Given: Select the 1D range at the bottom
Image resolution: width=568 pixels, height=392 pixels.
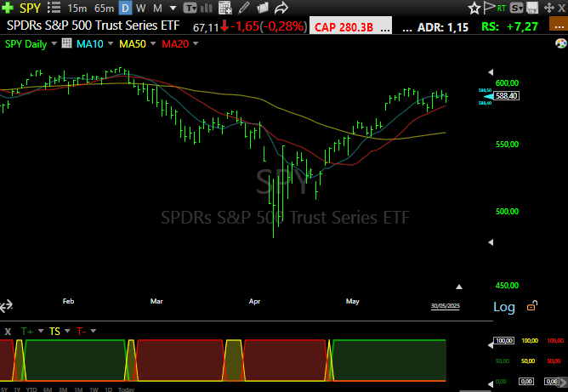Looking at the screenshot, I should coord(108,389).
